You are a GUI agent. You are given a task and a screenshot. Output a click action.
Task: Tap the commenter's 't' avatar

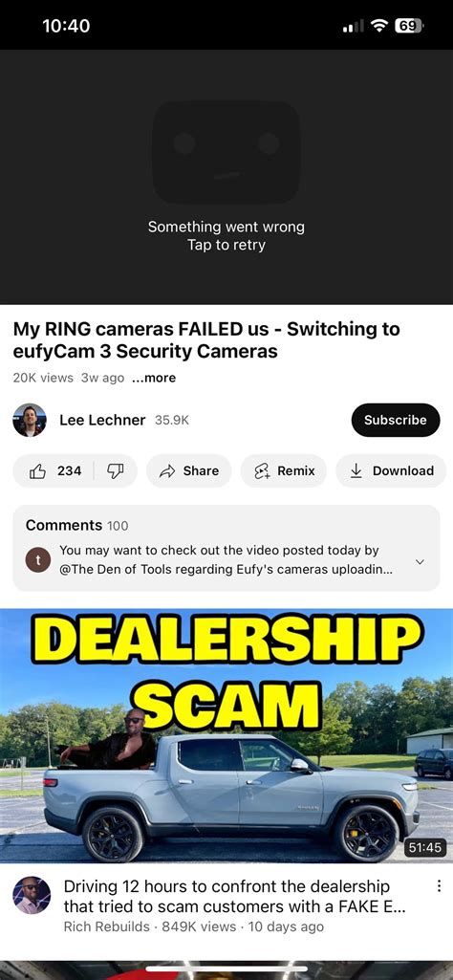(x=37, y=560)
